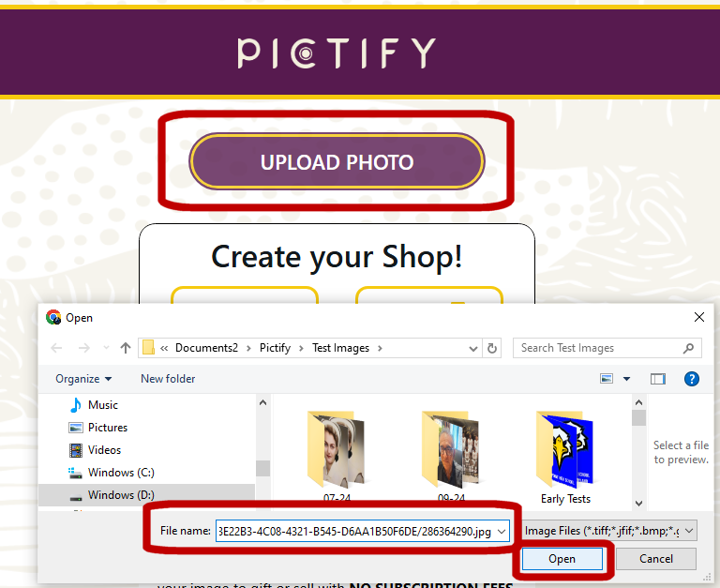Click the back navigation arrow
This screenshot has height=588, width=720.
point(56,348)
